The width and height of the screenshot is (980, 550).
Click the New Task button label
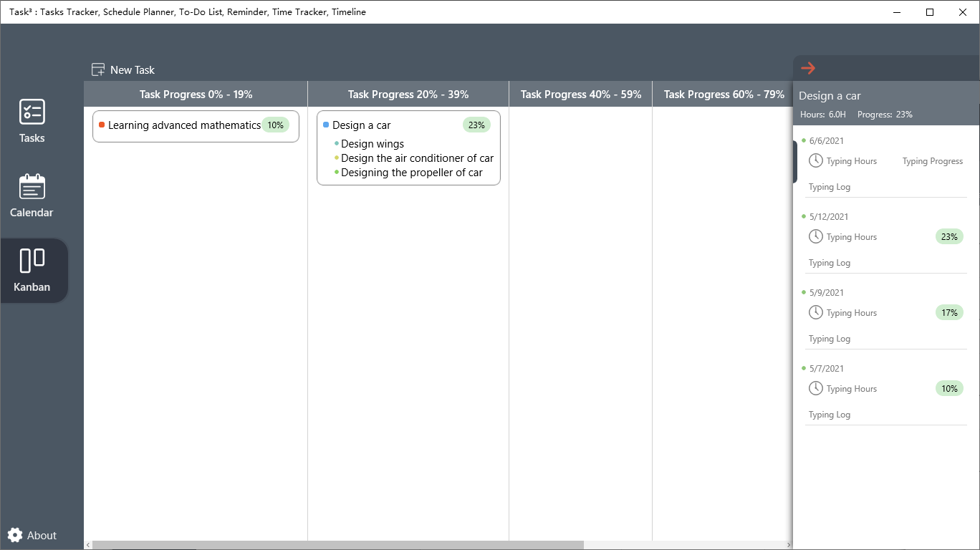click(x=133, y=70)
